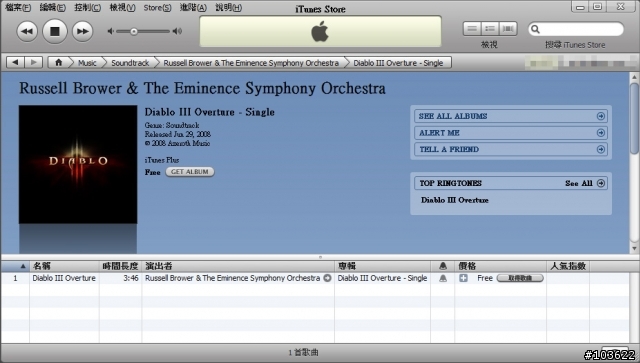The width and height of the screenshot is (640, 363).
Task: Open the 說明(H) menu
Action: (x=228, y=7)
